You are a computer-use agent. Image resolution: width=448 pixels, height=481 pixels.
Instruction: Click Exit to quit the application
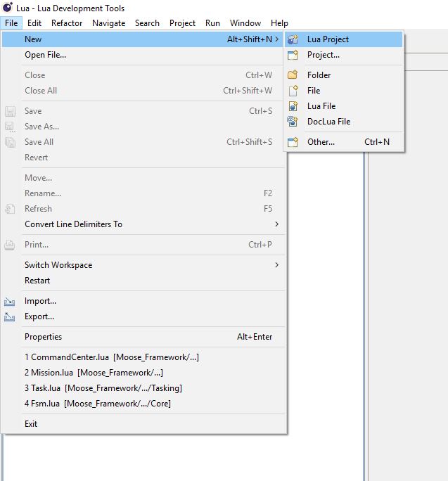click(x=31, y=424)
